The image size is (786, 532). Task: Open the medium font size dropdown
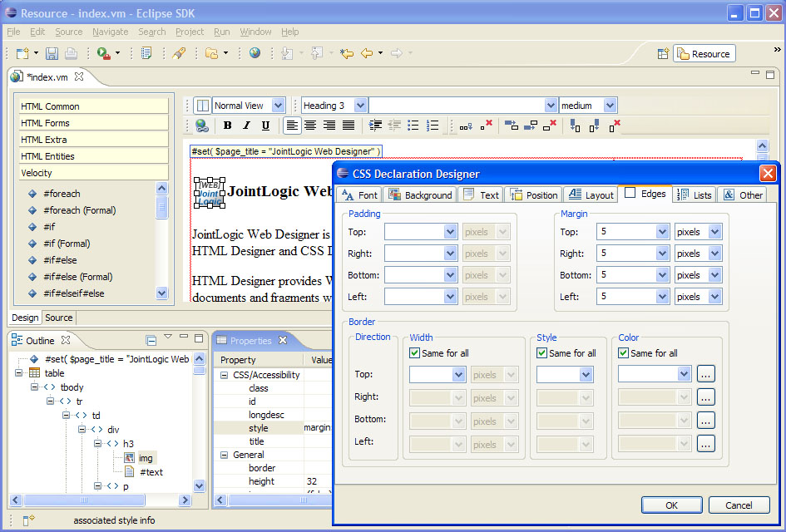610,106
